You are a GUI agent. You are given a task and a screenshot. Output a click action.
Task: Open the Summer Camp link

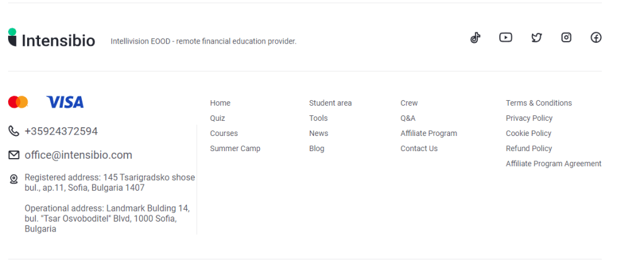[235, 149]
